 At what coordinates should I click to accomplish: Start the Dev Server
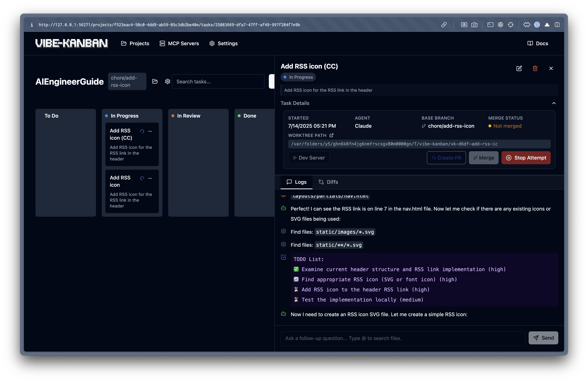[309, 158]
